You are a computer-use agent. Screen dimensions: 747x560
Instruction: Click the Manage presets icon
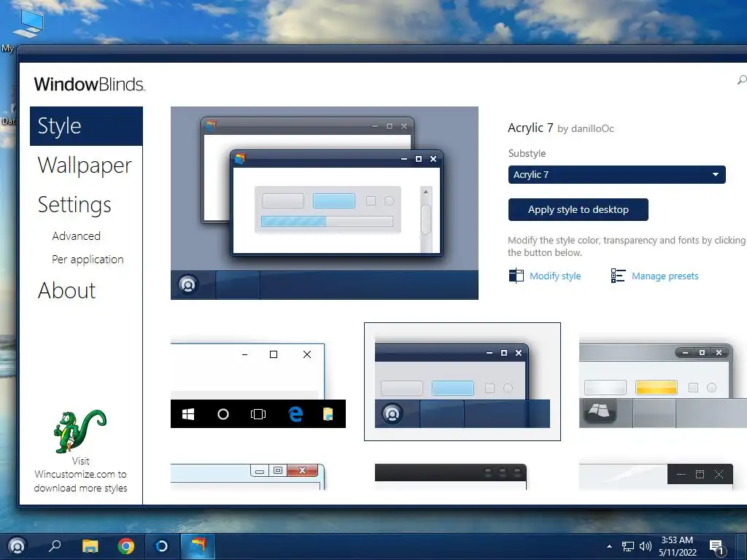pos(618,276)
